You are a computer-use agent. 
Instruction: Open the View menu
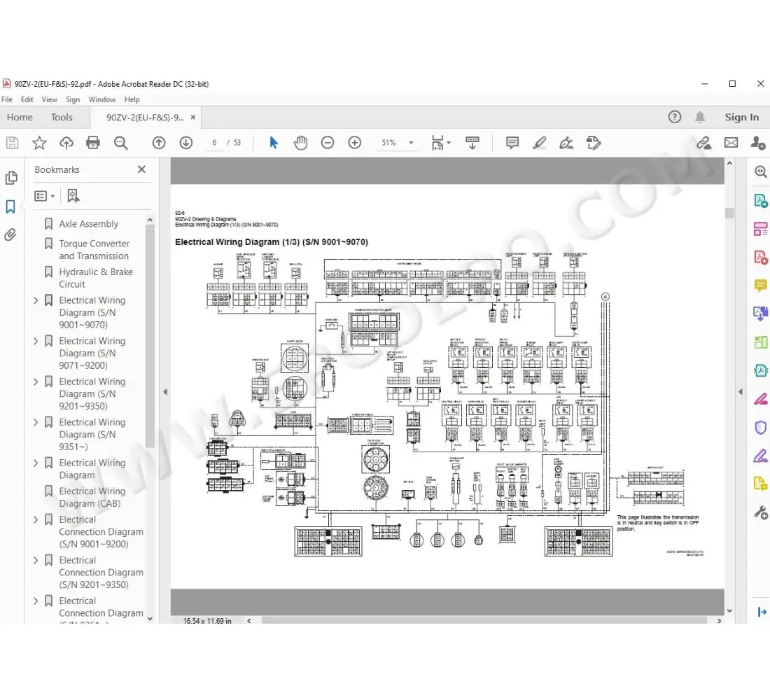50,99
